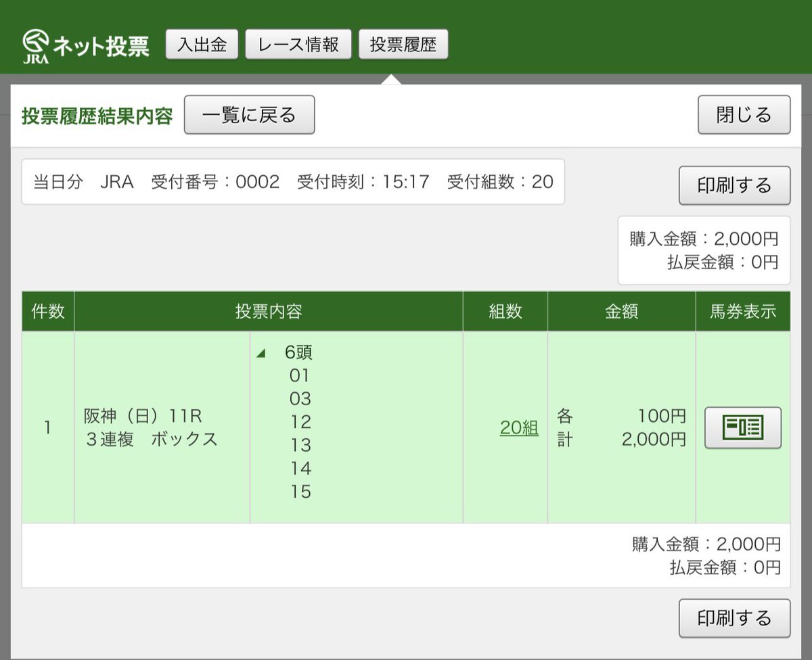The image size is (812, 660).
Task: Select horse number 14
Action: pyautogui.click(x=300, y=469)
